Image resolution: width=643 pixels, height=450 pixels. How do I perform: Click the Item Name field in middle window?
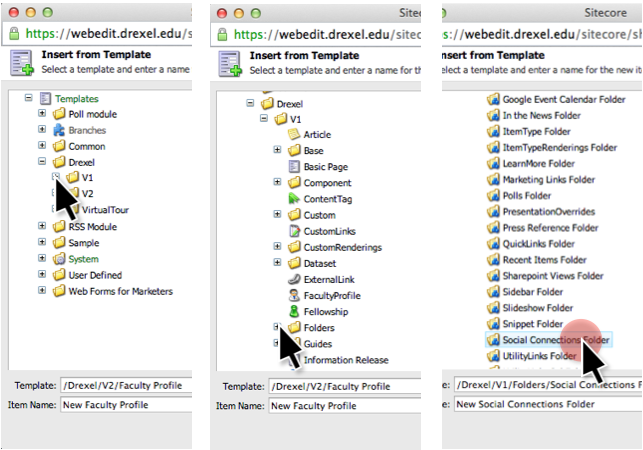point(345,406)
